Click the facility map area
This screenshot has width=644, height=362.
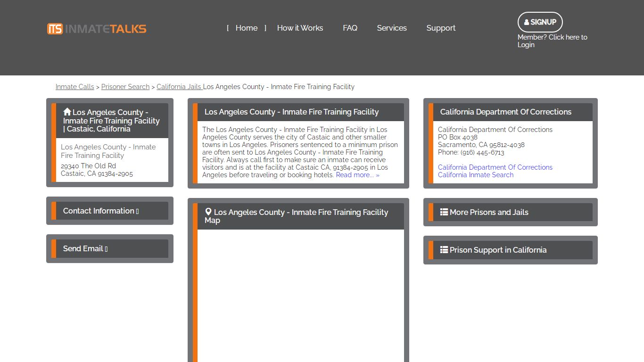pos(301,296)
